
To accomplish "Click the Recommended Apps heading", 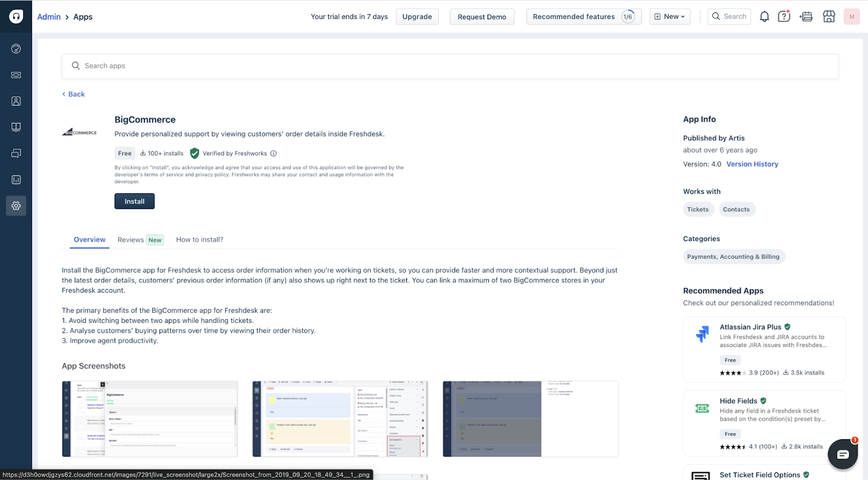I will point(723,290).
